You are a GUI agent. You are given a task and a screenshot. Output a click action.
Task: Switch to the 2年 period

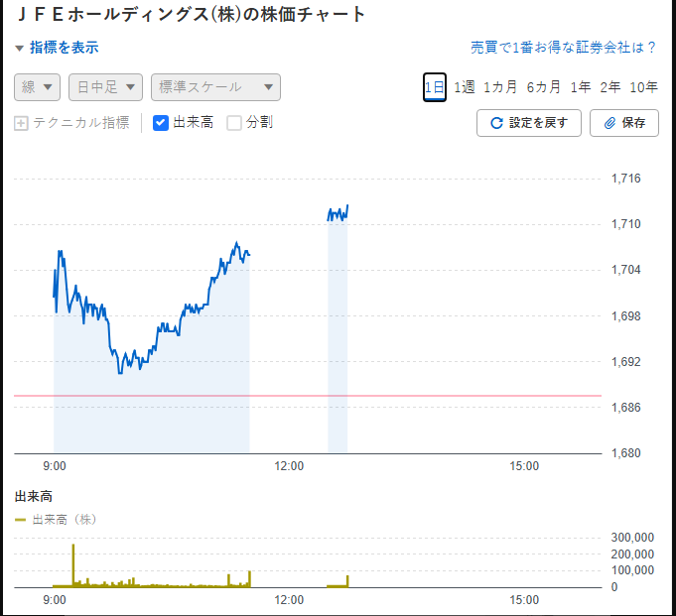pyautogui.click(x=610, y=87)
